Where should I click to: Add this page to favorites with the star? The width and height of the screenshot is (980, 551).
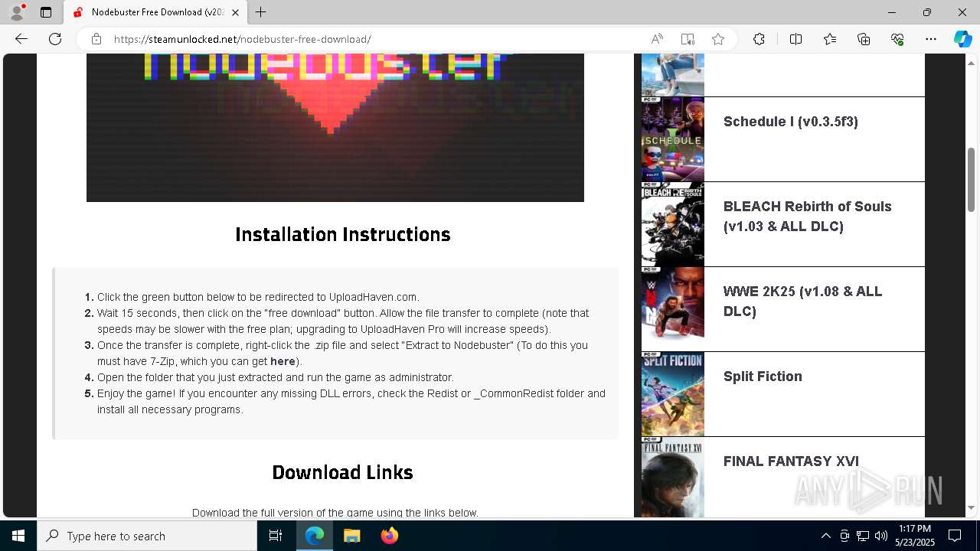pos(718,39)
